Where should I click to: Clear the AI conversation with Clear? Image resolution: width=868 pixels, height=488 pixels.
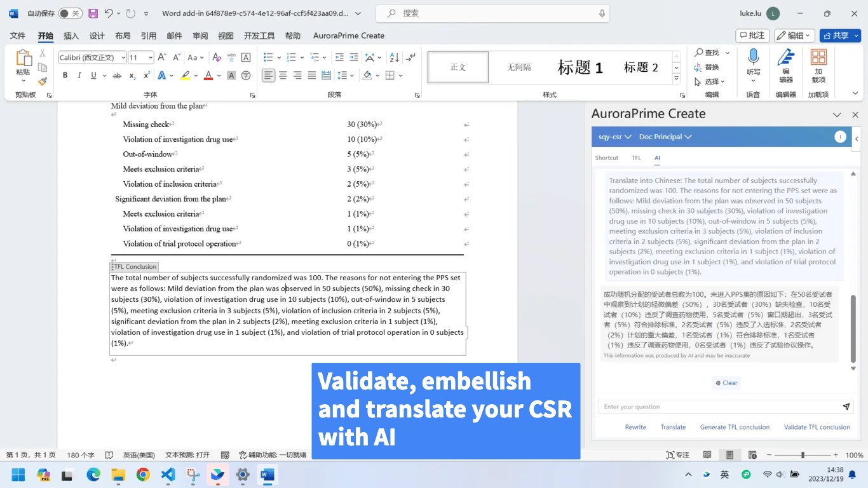click(726, 383)
